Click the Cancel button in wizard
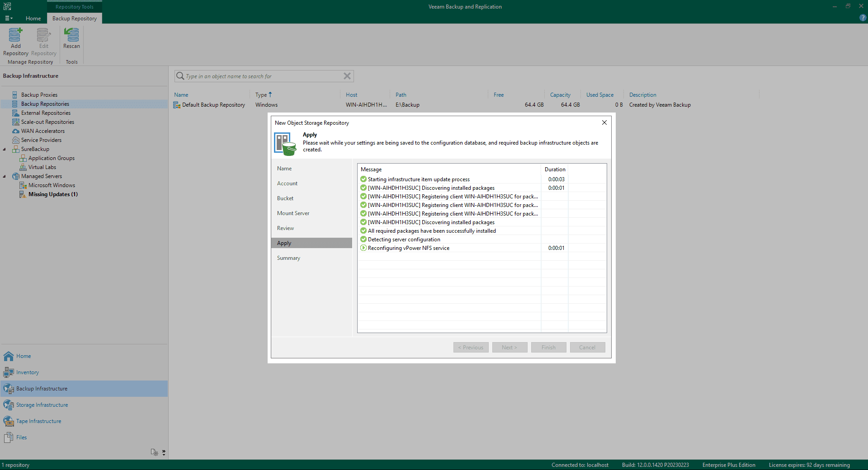The width and height of the screenshot is (868, 470). coord(587,348)
